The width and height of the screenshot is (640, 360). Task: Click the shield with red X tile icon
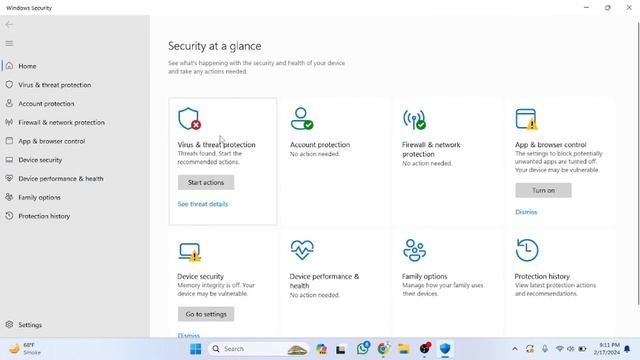click(189, 119)
